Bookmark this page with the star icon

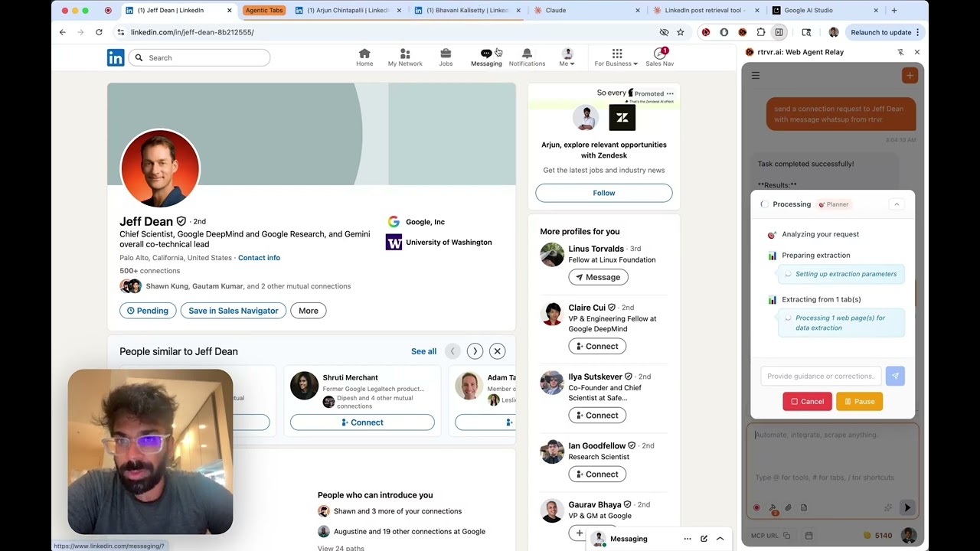tap(680, 32)
